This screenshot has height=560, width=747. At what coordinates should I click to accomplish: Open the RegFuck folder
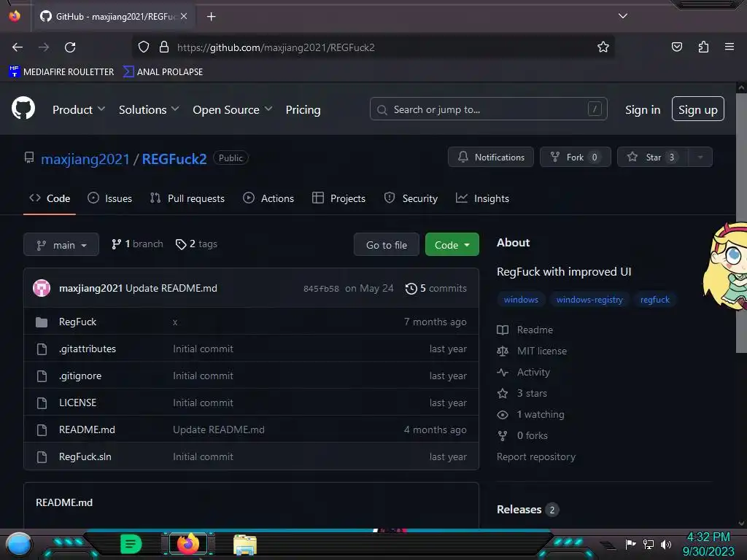click(77, 322)
